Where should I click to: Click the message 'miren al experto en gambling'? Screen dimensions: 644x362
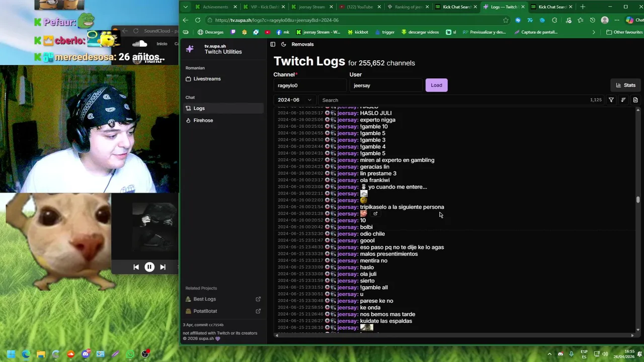pyautogui.click(x=397, y=160)
